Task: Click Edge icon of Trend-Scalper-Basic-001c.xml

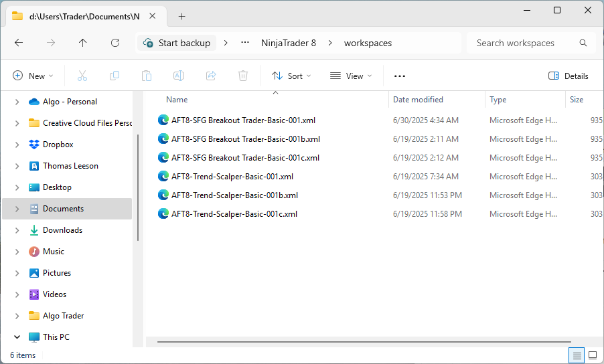Action: [163, 213]
